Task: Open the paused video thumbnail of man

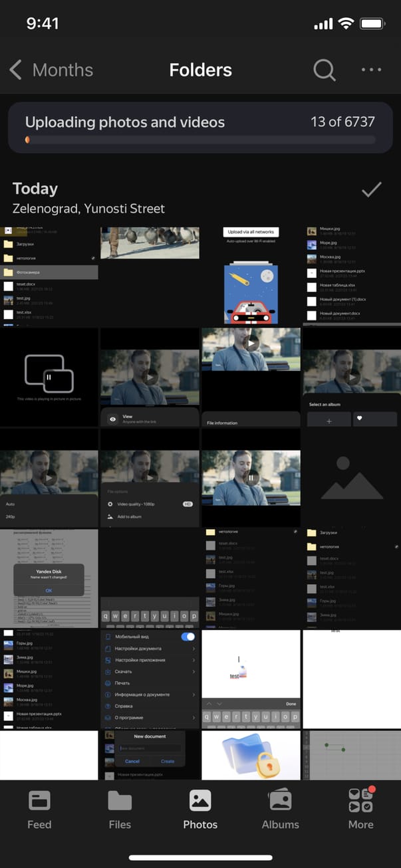Action: point(250,478)
